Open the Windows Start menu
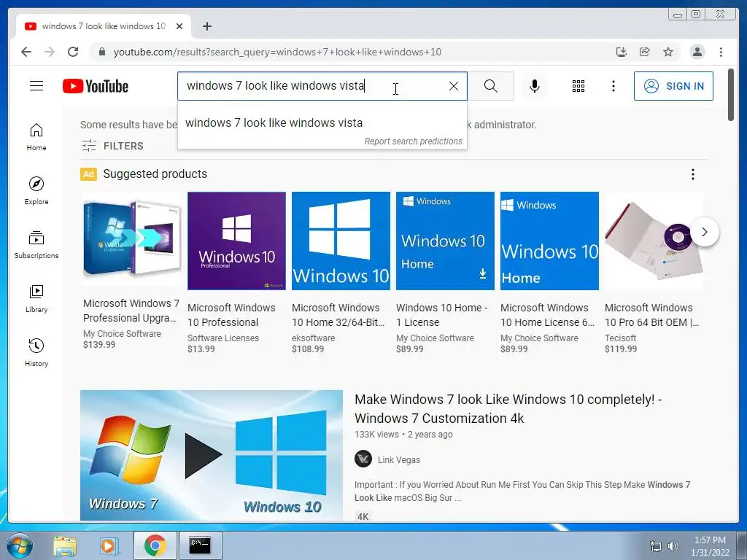 (18, 546)
